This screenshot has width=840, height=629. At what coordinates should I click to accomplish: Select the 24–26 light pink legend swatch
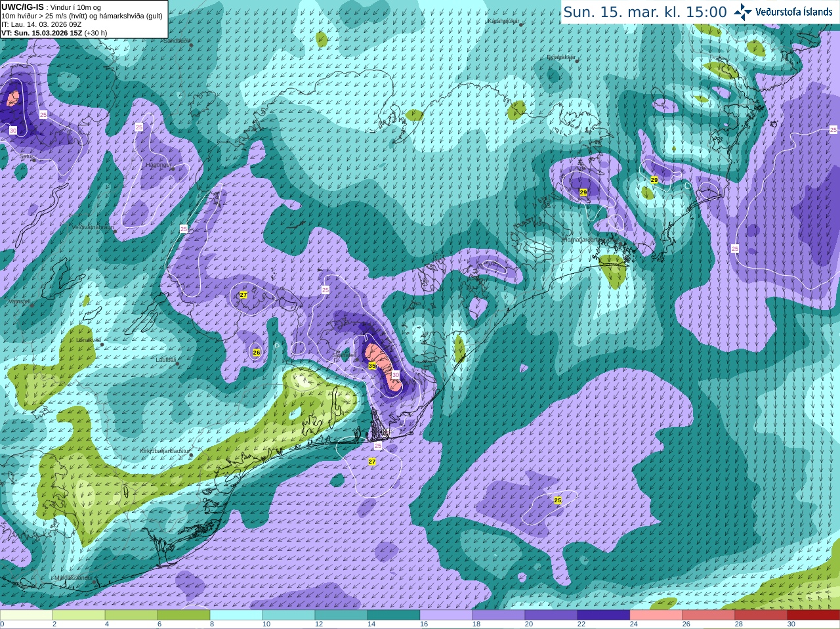point(656,615)
